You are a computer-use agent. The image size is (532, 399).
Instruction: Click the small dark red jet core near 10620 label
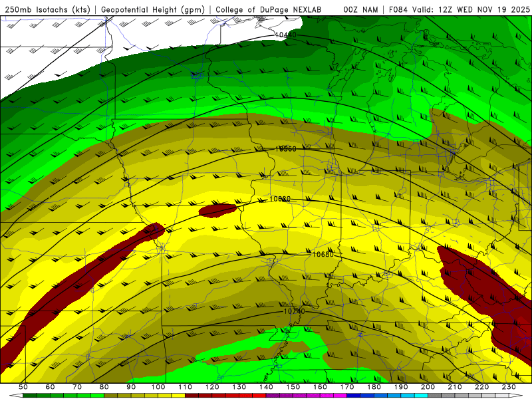coord(217,211)
